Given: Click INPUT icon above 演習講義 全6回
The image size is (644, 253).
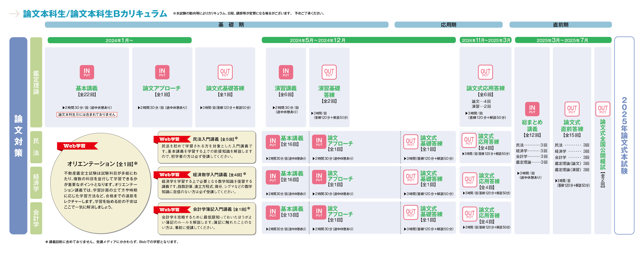Looking at the screenshot, I should 286,72.
